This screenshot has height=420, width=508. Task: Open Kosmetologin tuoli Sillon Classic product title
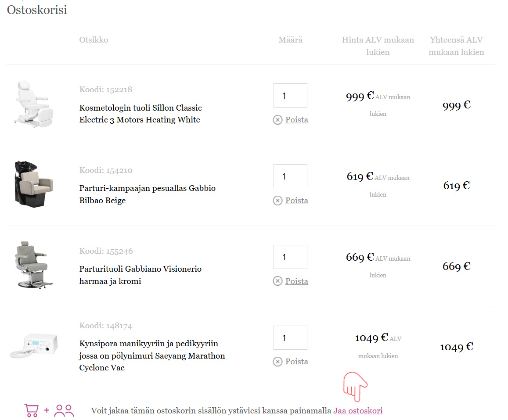pyautogui.click(x=141, y=114)
